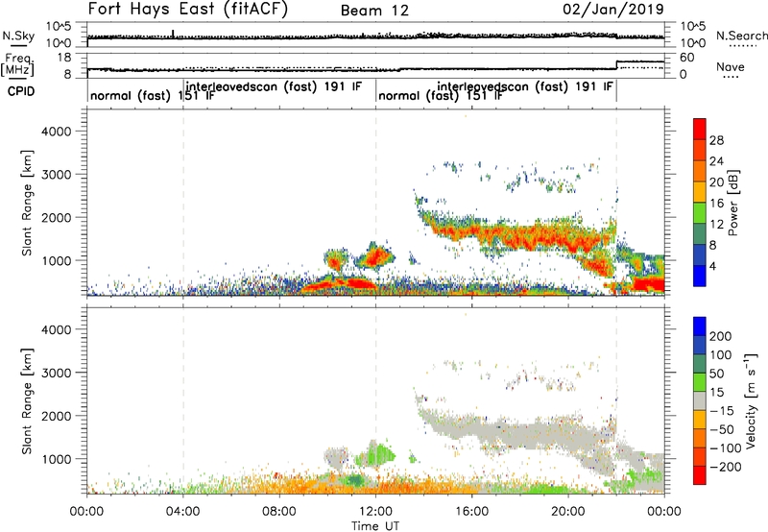Click the '12:00' time axis label
The width and height of the screenshot is (768, 532).
tap(375, 512)
